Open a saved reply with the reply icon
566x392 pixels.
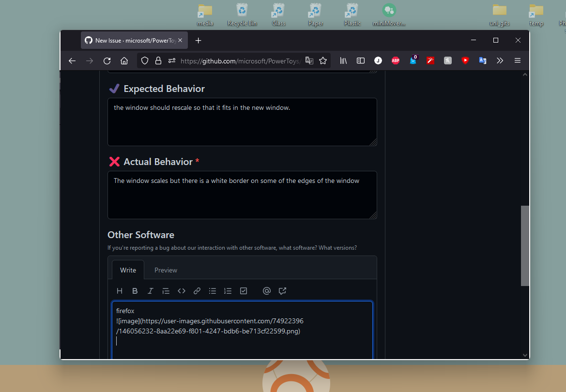tap(282, 290)
